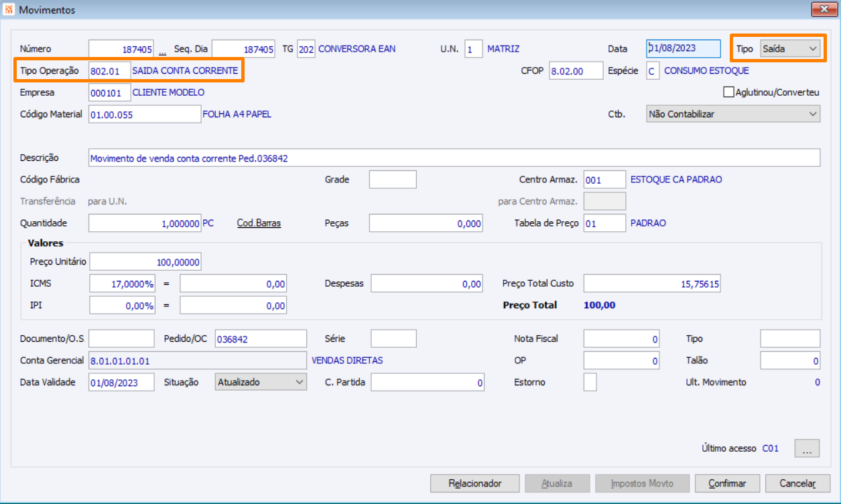Click the Despesas field
This screenshot has width=841, height=504.
click(426, 283)
